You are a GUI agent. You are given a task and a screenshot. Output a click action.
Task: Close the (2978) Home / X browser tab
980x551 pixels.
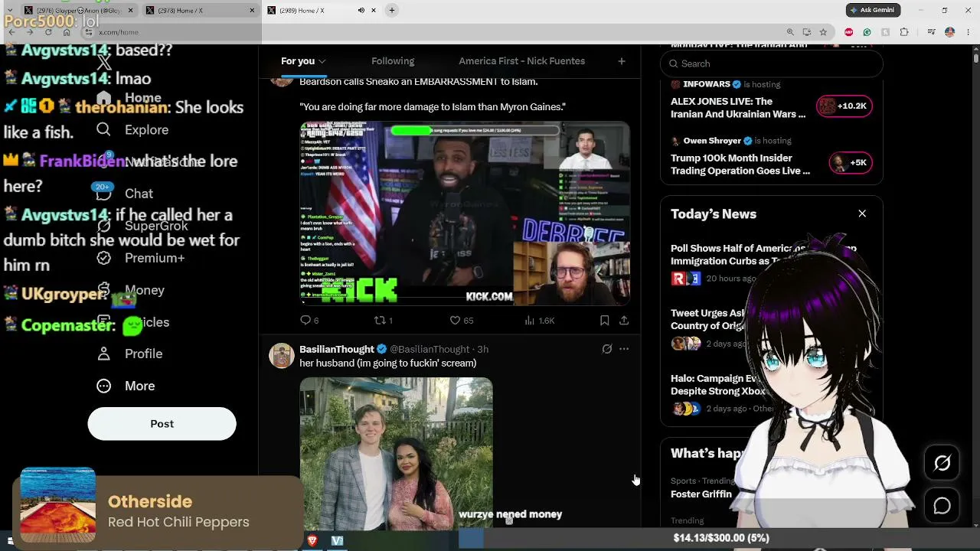point(252,10)
